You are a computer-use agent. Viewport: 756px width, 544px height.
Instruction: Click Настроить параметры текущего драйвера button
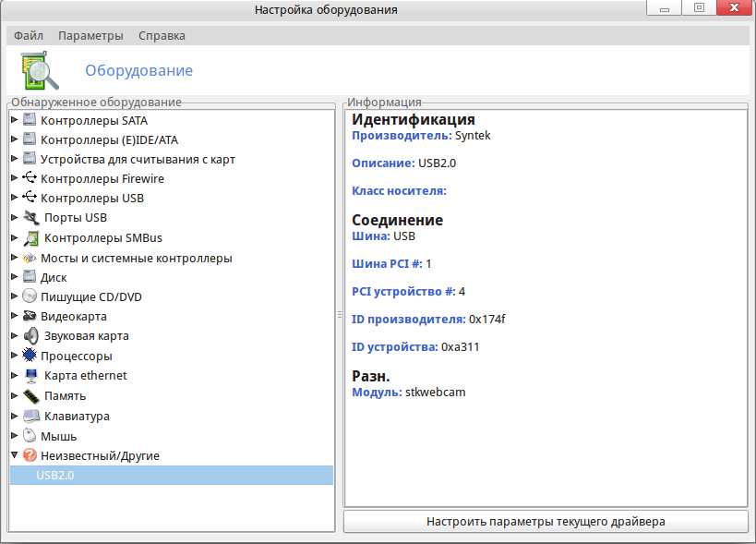[546, 521]
